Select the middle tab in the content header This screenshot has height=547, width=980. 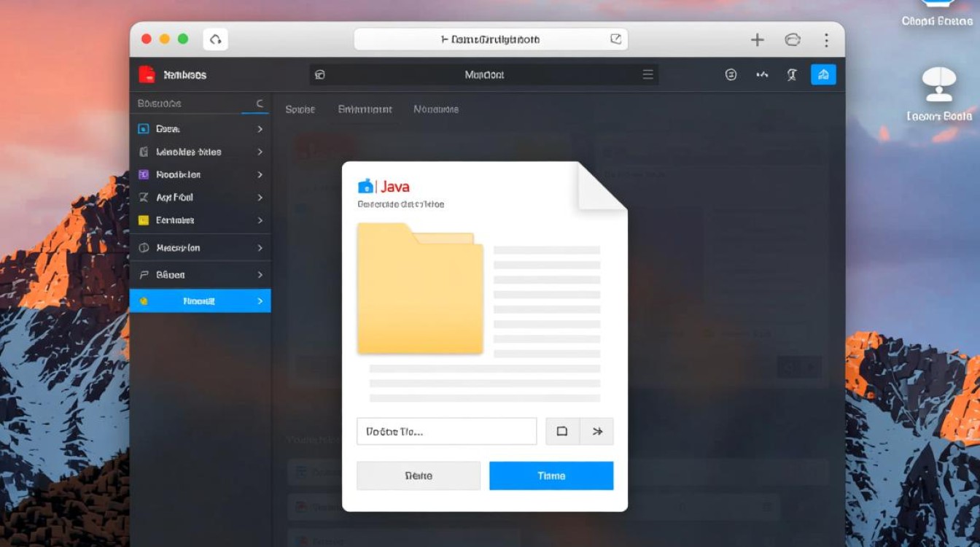(x=365, y=109)
